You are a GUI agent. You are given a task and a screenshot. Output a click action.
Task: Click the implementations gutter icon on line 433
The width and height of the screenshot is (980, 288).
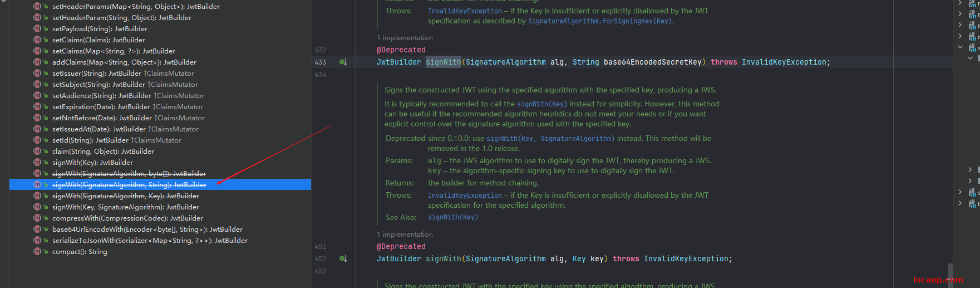[343, 62]
